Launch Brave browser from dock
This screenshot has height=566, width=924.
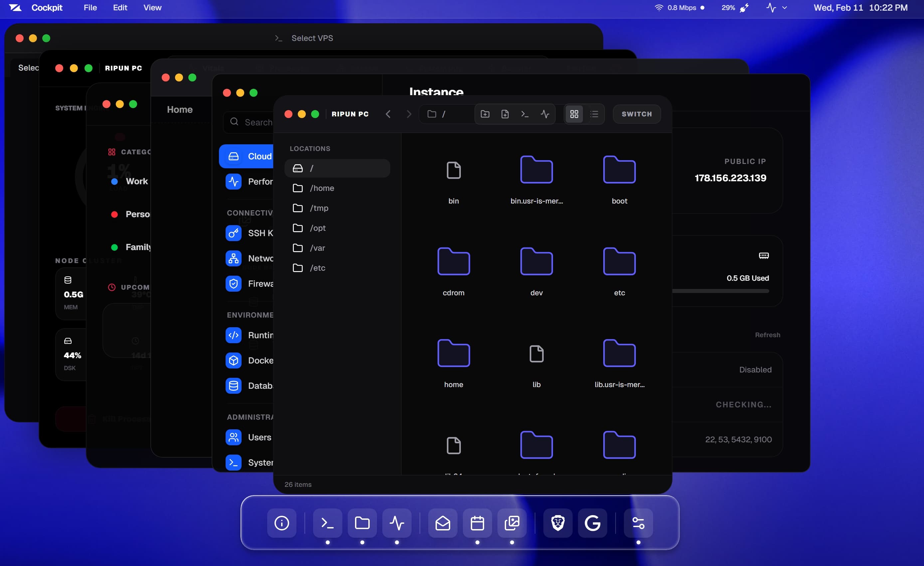[558, 522]
